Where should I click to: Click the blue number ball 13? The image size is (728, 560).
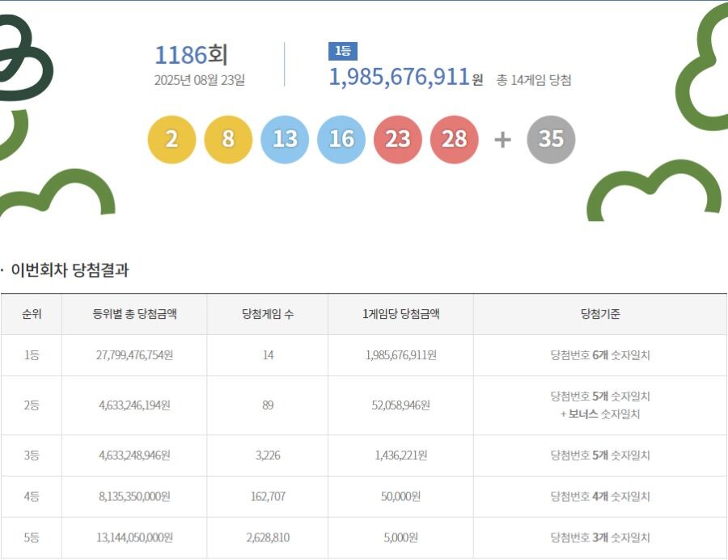click(284, 139)
